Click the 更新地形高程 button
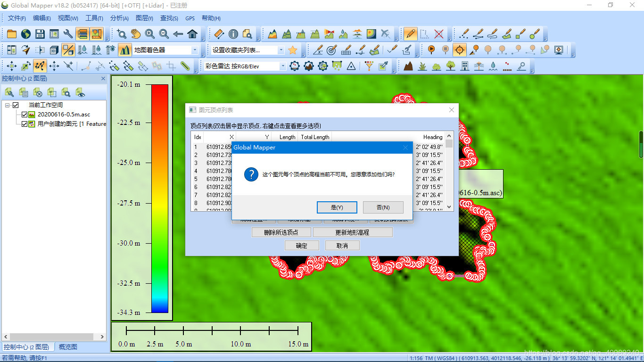Screen dimensions: 644x362 pos(353,232)
